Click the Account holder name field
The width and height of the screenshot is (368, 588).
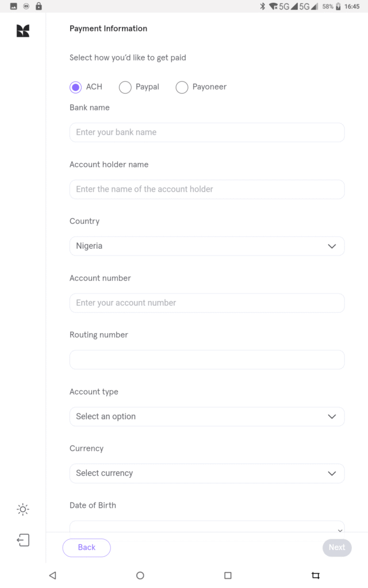207,189
